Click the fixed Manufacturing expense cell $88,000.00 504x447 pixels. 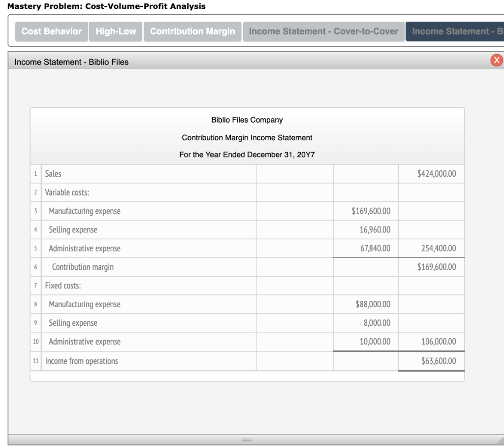(366, 304)
